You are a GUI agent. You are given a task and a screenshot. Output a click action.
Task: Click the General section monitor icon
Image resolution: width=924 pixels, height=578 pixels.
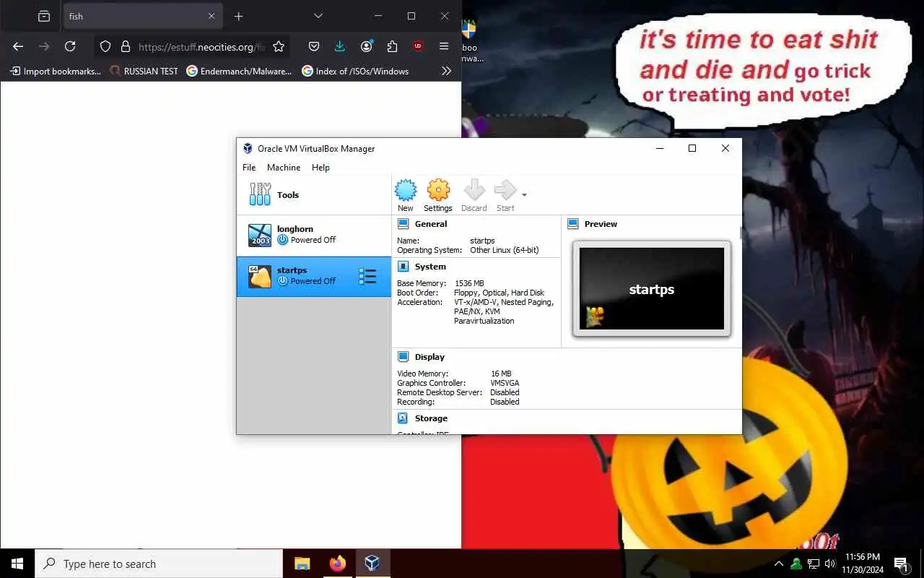pos(404,224)
